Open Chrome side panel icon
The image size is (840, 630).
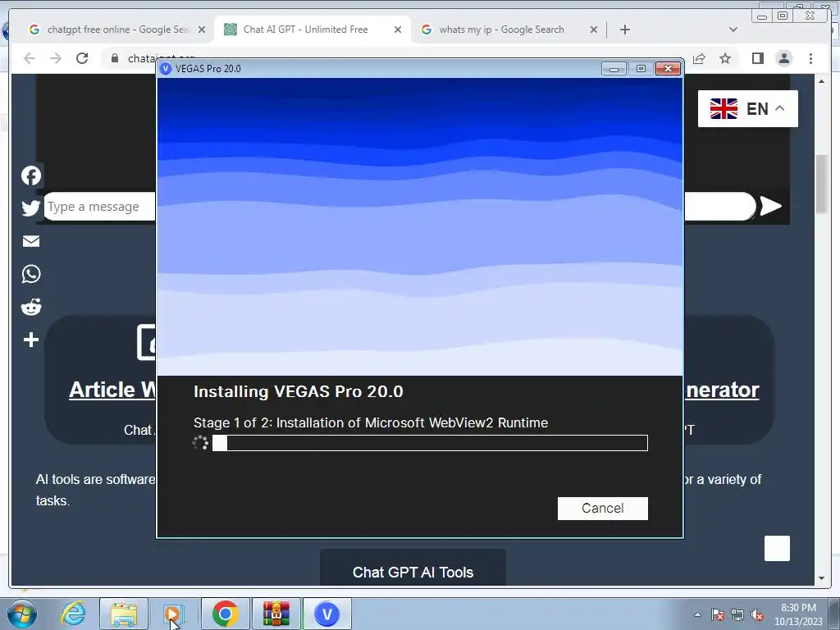757,58
